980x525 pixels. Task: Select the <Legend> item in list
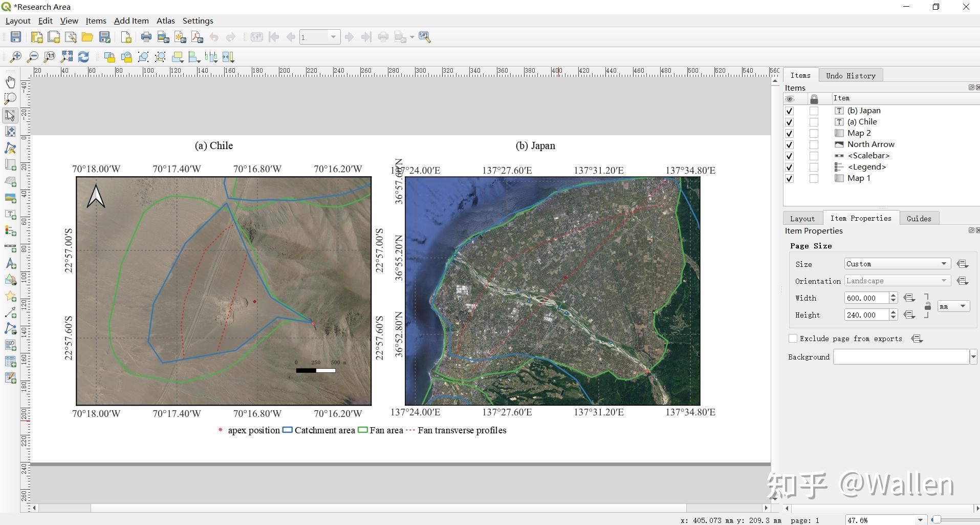coord(866,167)
